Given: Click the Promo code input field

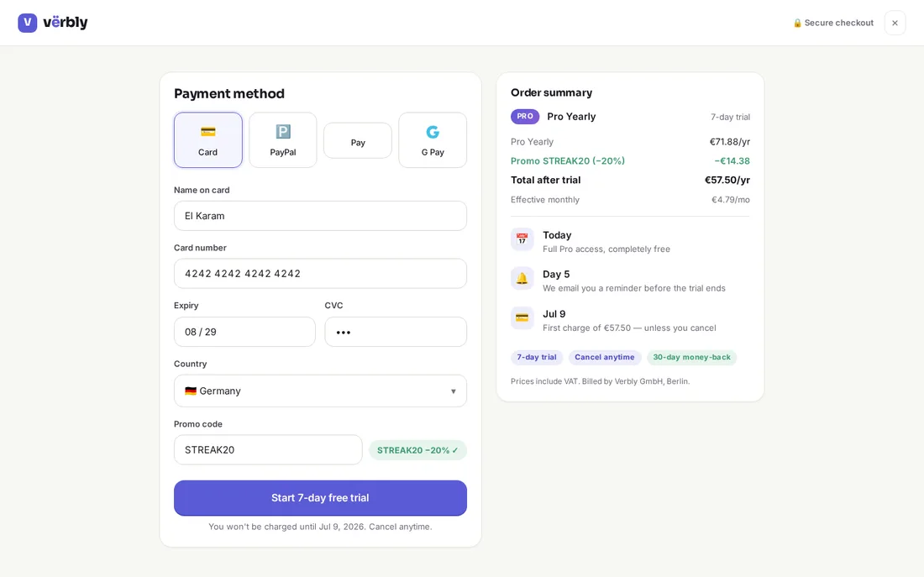Looking at the screenshot, I should pyautogui.click(x=267, y=449).
